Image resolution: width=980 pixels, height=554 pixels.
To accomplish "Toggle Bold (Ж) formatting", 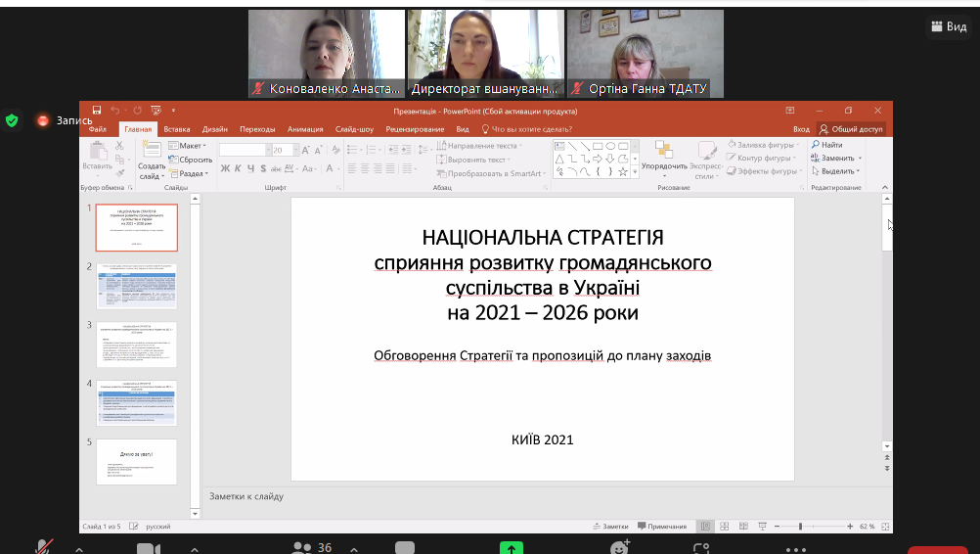I will pos(225,168).
